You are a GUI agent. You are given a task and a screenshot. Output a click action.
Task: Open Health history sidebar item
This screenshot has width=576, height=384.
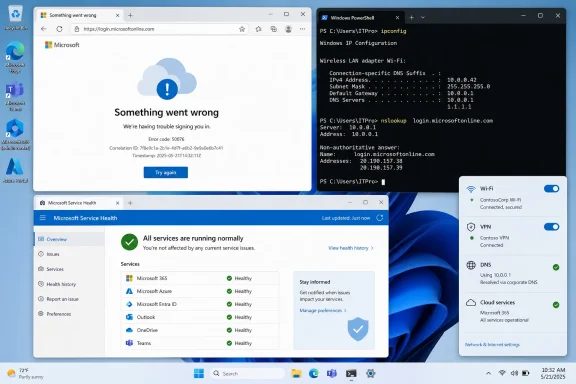point(69,284)
